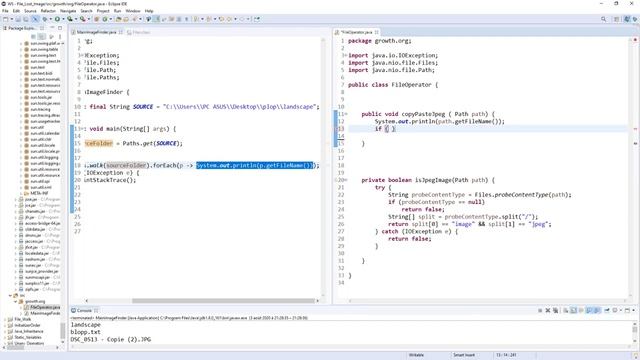Select FileOperator.java in Package Explorer tree
The height and width of the screenshot is (360, 640).
pos(45,307)
